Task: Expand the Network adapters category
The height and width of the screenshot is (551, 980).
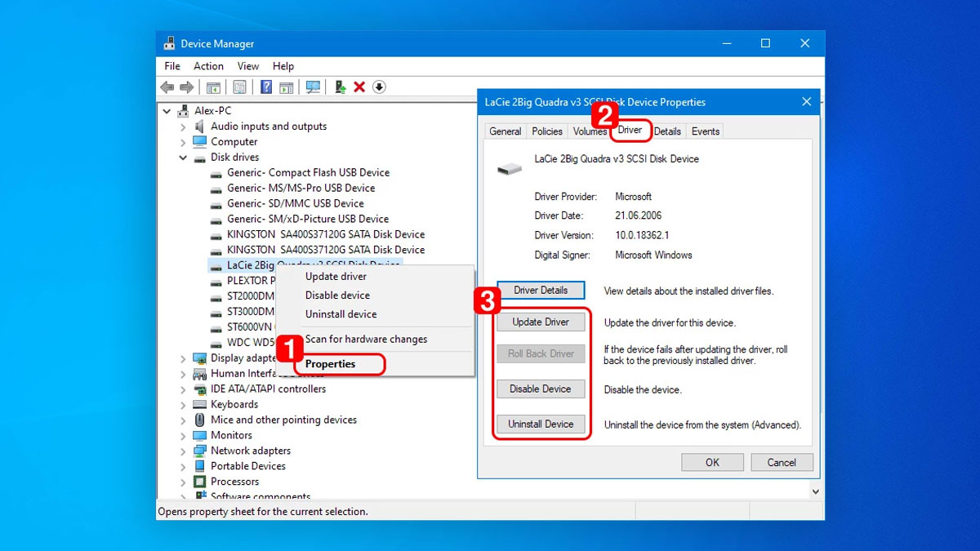Action: [x=183, y=451]
